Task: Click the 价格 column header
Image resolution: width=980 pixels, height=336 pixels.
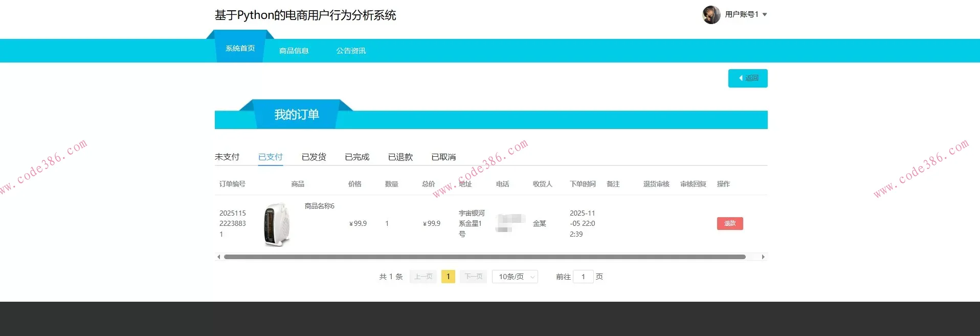Action: pyautogui.click(x=354, y=184)
